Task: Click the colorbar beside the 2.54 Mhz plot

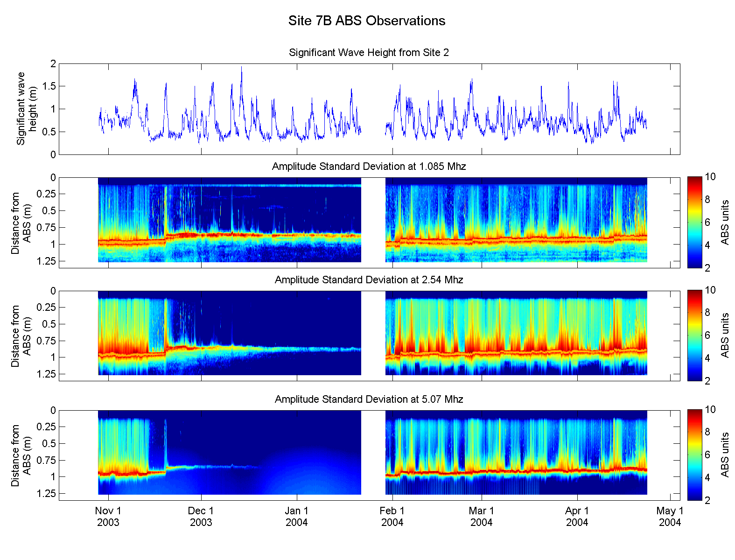Action: click(694, 336)
